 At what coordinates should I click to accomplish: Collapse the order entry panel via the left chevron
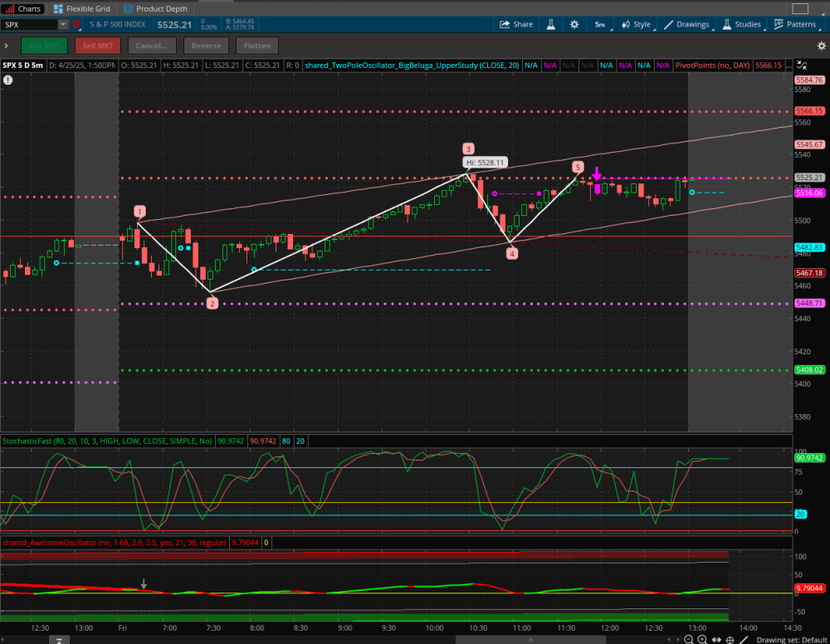[7, 46]
